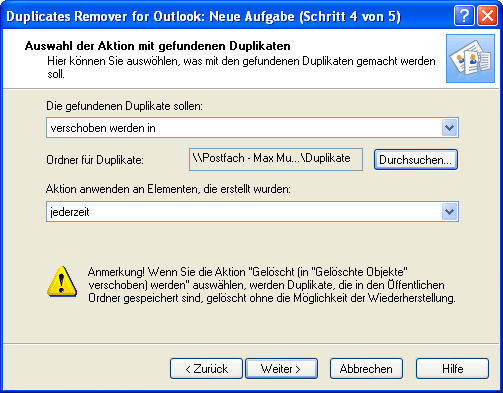Expand the 'jederzeit' time filter dropdown arrow
This screenshot has height=393, width=503.
449,212
